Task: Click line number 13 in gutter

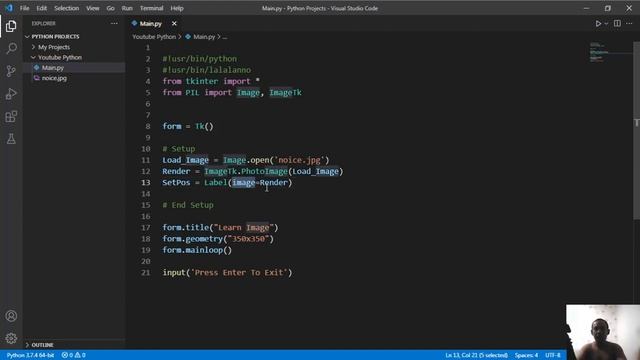Action: click(x=146, y=182)
